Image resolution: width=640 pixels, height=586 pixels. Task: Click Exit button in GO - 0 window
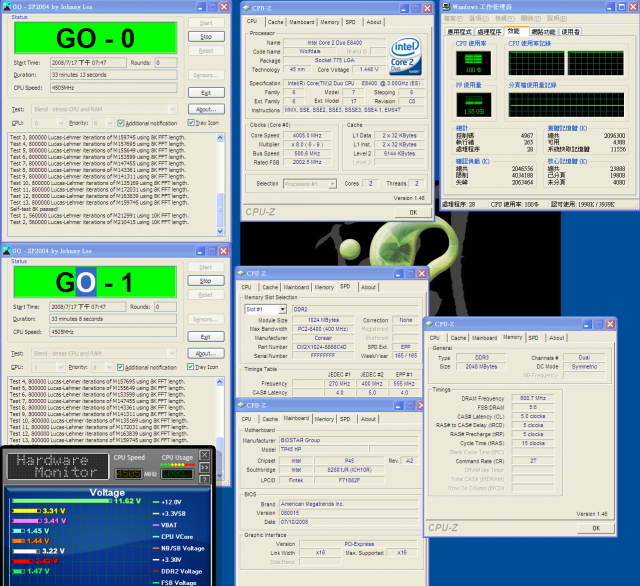pos(206,93)
